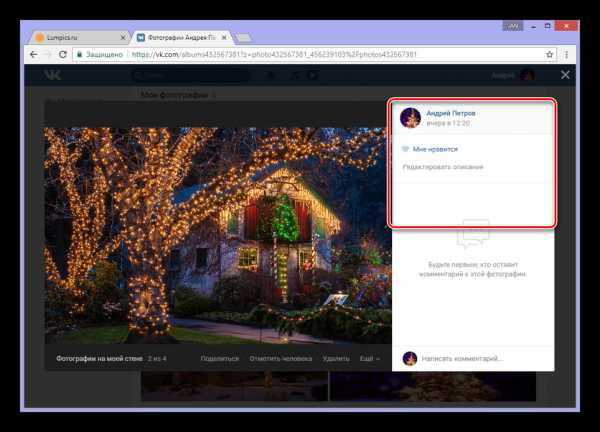Click the photo timestamp вчера в 12:20
Viewport: 600px width, 432px height.
(448, 123)
